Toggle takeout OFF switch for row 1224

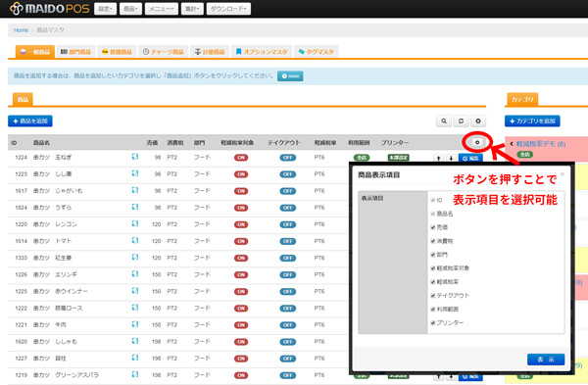coord(287,158)
